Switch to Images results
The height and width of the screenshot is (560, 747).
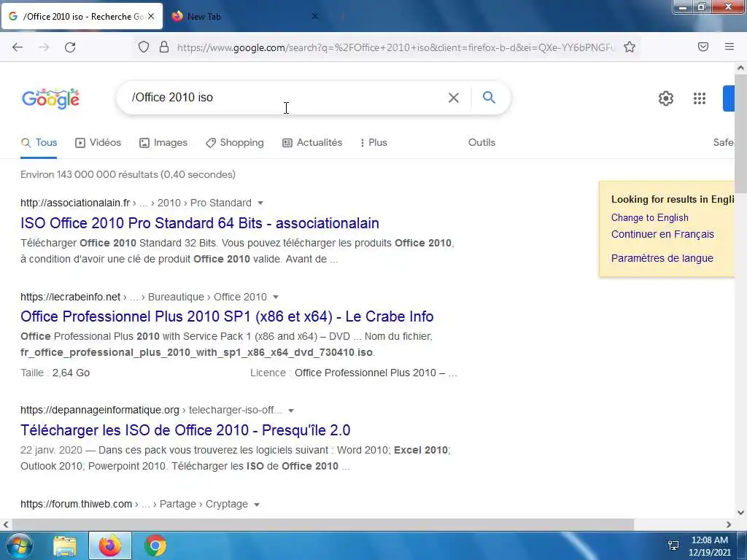click(x=163, y=142)
